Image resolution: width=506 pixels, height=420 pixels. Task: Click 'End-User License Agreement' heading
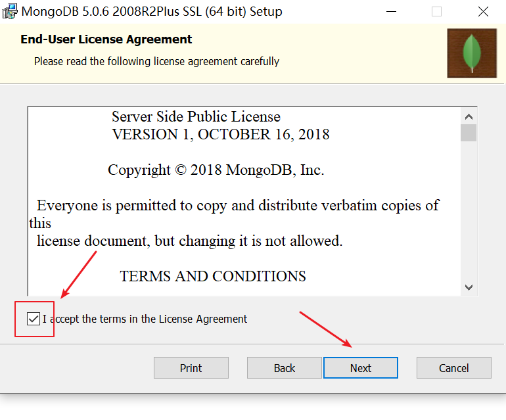click(x=106, y=39)
